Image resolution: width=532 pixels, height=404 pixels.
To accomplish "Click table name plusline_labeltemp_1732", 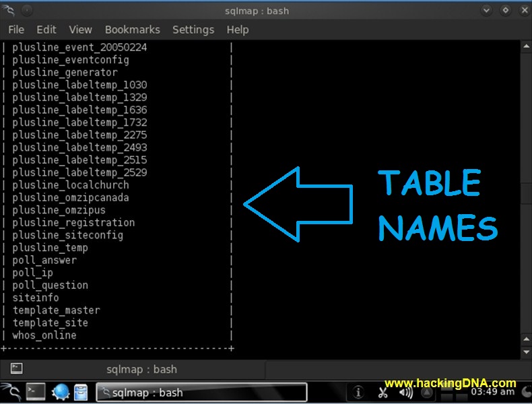I will click(x=79, y=123).
